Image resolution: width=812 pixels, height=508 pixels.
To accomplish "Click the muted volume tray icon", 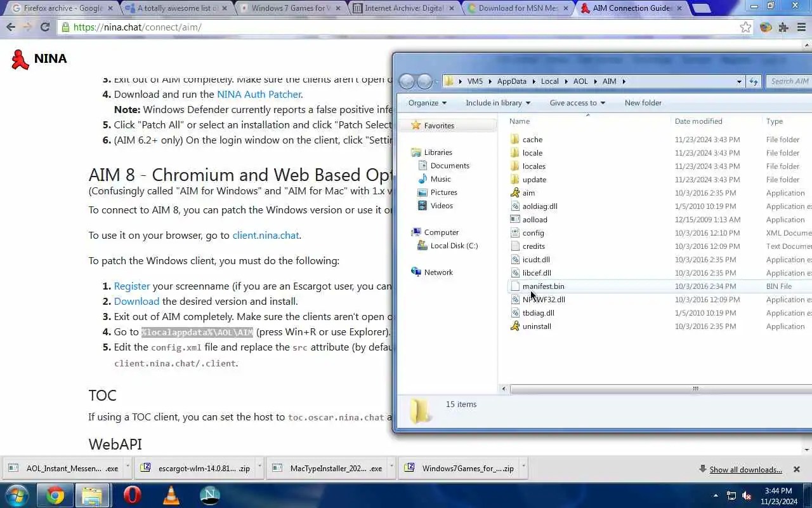I will point(747,495).
